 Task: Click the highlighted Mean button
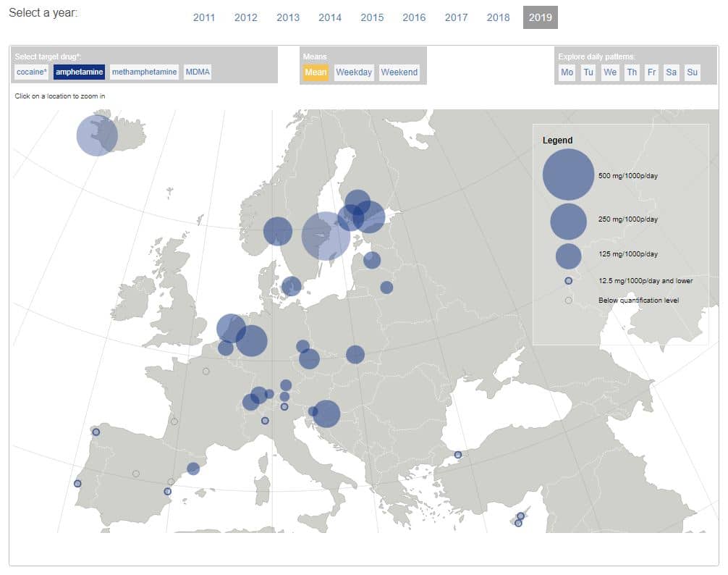pos(316,72)
